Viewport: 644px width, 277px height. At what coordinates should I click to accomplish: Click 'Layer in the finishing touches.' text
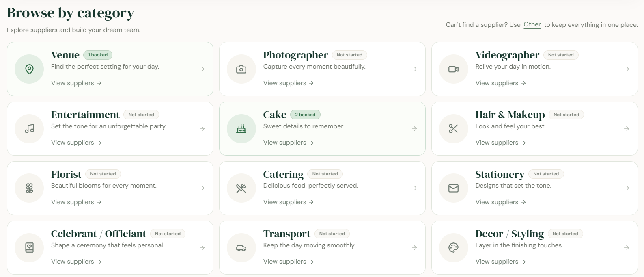click(x=519, y=245)
